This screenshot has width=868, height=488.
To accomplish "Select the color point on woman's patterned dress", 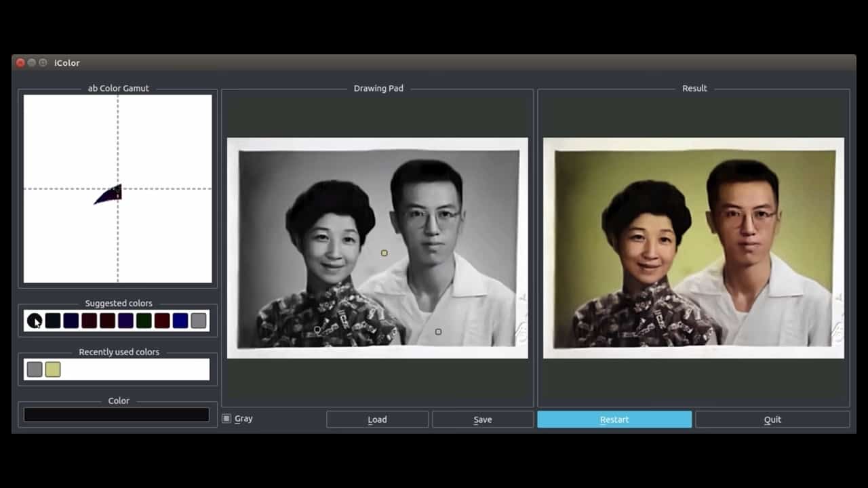I will point(317,330).
